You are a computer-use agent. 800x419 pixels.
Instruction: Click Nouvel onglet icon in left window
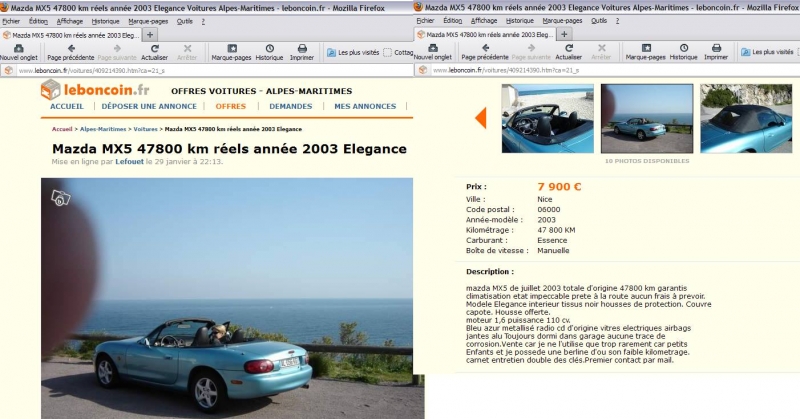(x=18, y=48)
